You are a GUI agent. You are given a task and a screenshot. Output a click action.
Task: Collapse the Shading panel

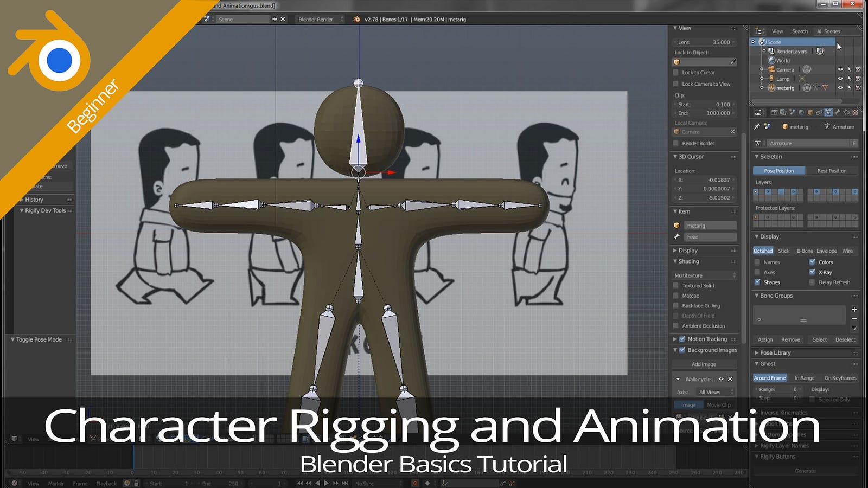click(675, 261)
